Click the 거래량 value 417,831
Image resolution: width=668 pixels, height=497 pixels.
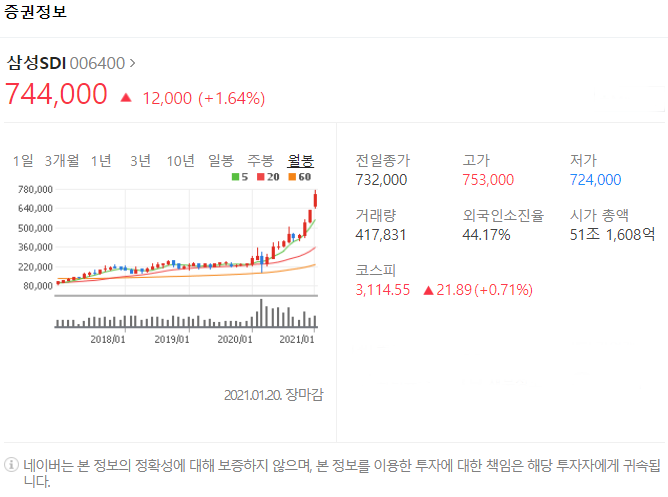coord(381,235)
